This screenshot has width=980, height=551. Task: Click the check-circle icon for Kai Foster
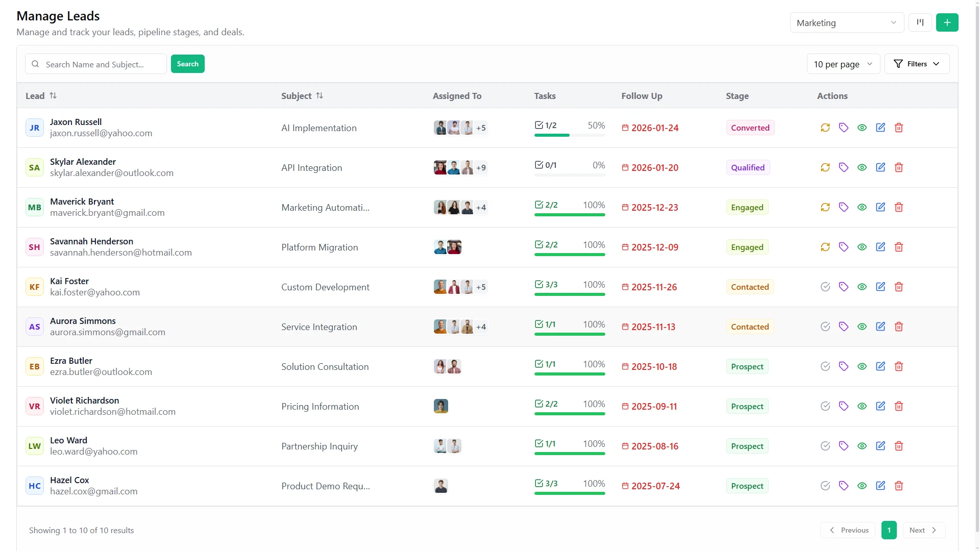(x=825, y=287)
